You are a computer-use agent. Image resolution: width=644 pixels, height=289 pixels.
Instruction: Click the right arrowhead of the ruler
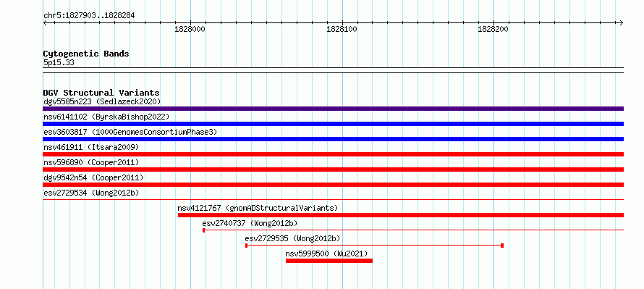pos(622,22)
